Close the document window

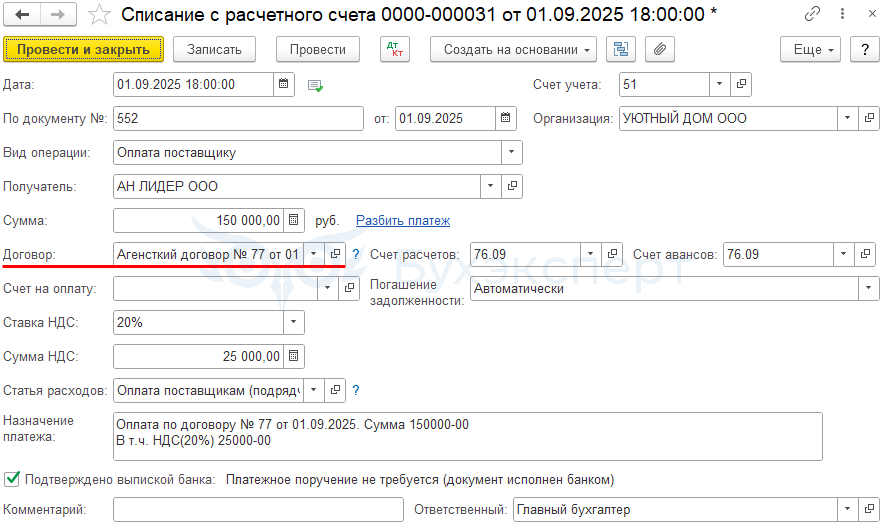(x=872, y=14)
